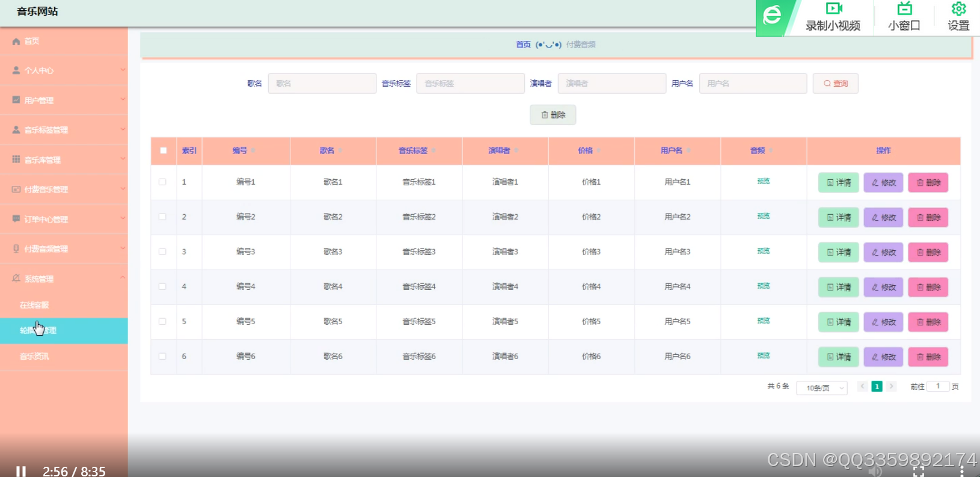Image resolution: width=980 pixels, height=477 pixels.
Task: Check the checkbox for row 编号5
Action: pos(162,321)
